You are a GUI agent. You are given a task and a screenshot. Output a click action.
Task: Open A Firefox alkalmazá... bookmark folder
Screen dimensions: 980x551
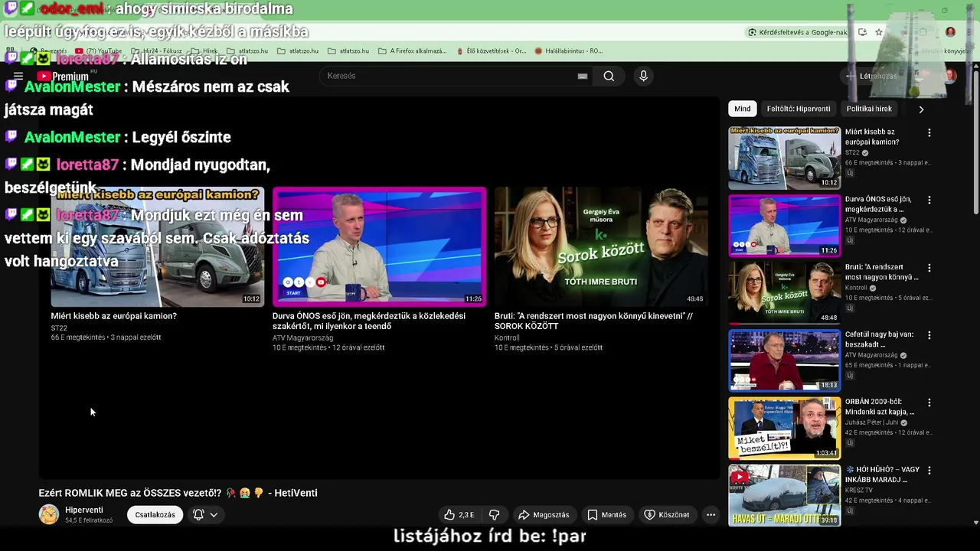point(412,51)
